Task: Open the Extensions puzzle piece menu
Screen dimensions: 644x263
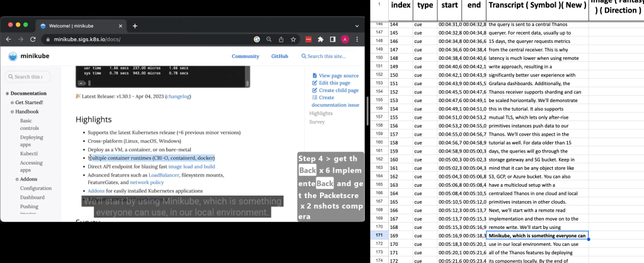Action: pos(321,40)
